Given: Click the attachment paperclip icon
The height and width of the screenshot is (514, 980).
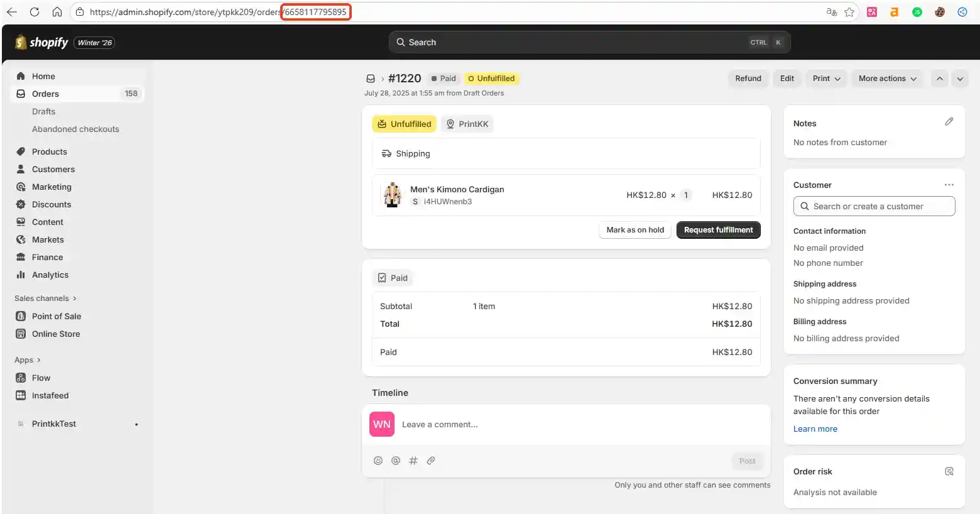Looking at the screenshot, I should tap(431, 461).
